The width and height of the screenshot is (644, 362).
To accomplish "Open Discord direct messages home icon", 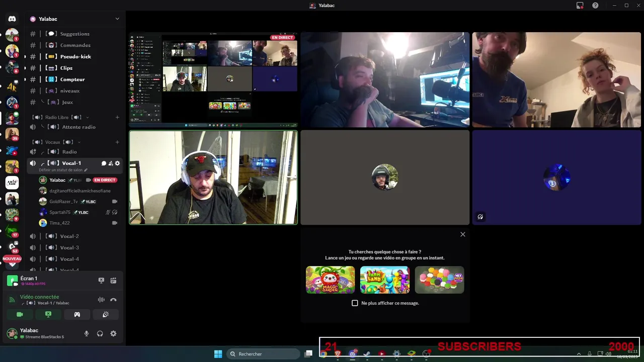I will click(12, 19).
